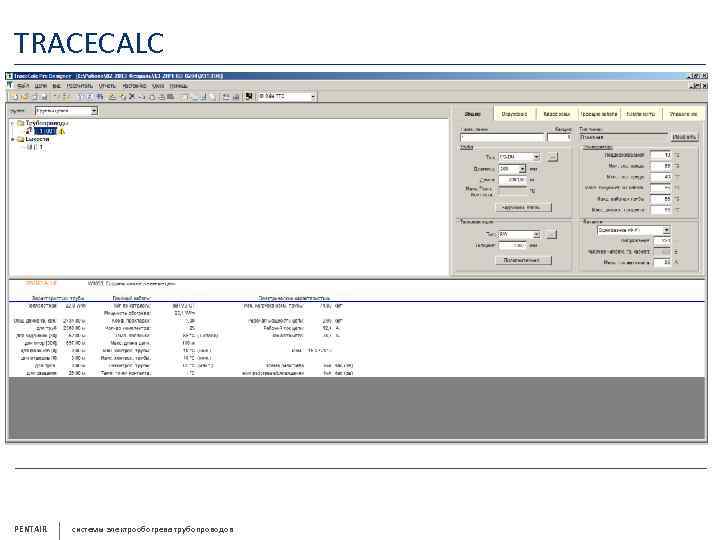Click the pipe icon before the highlighted item
The width and height of the screenshot is (720, 540).
29,131
